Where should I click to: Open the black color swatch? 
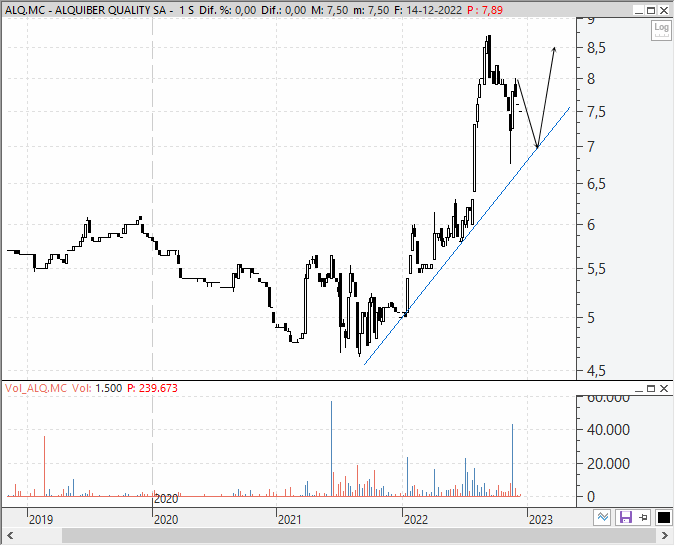[x=663, y=517]
